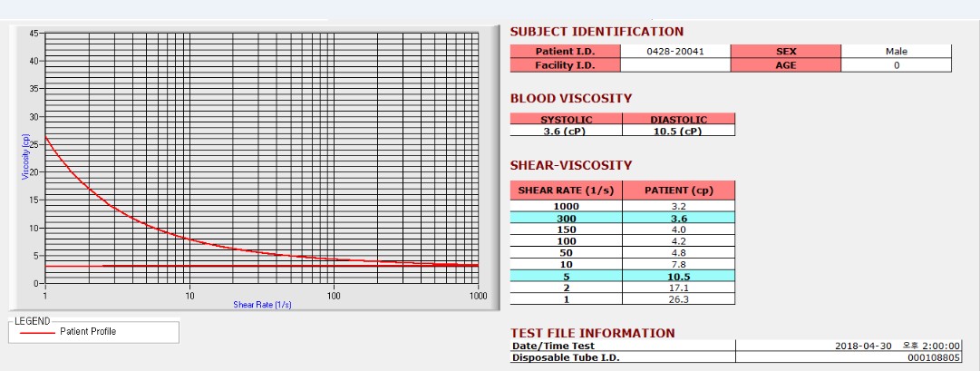Click the DIASTOLIC header cell

pyautogui.click(x=679, y=119)
